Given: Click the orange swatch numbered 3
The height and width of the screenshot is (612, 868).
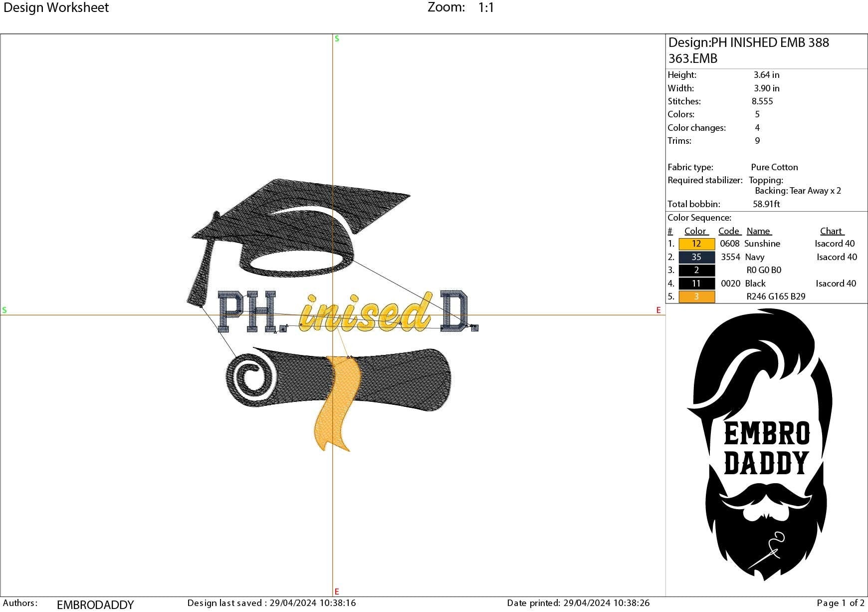Looking at the screenshot, I should (696, 297).
